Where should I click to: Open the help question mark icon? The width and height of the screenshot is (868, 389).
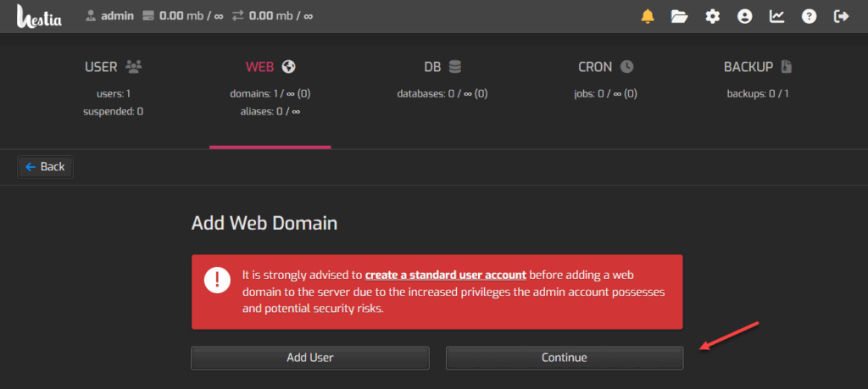tap(809, 16)
